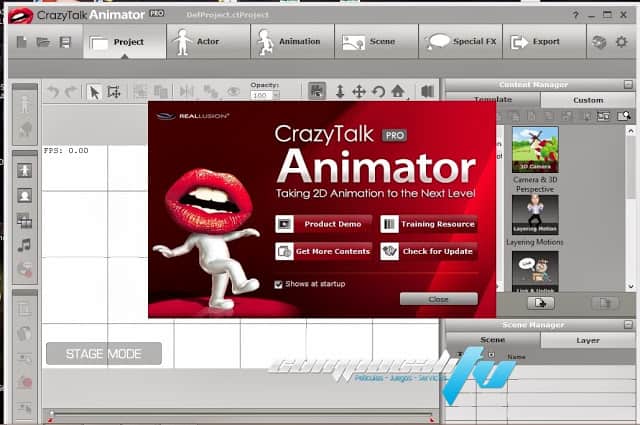640x425 pixels.
Task: Click the Opacity stepper arrows
Action: click(276, 95)
